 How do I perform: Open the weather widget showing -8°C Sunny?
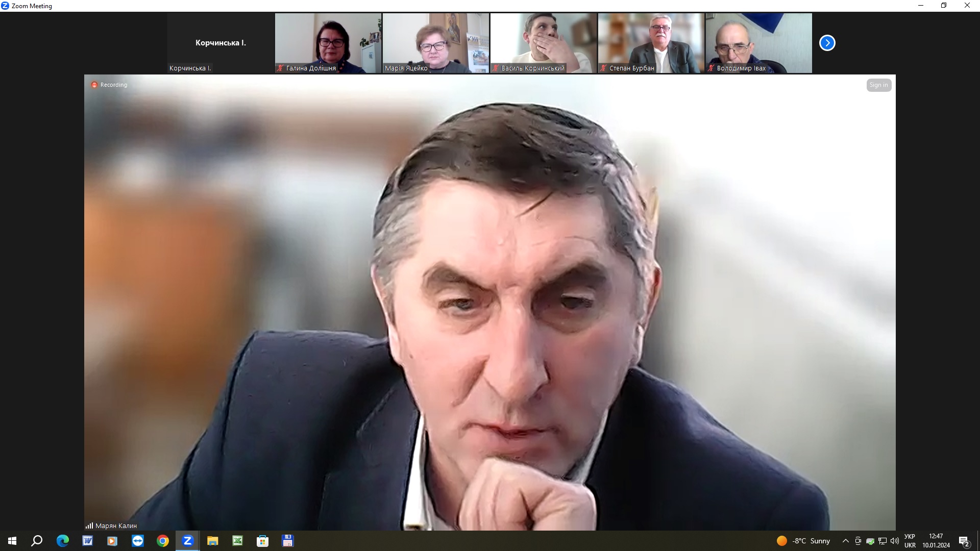coord(803,541)
